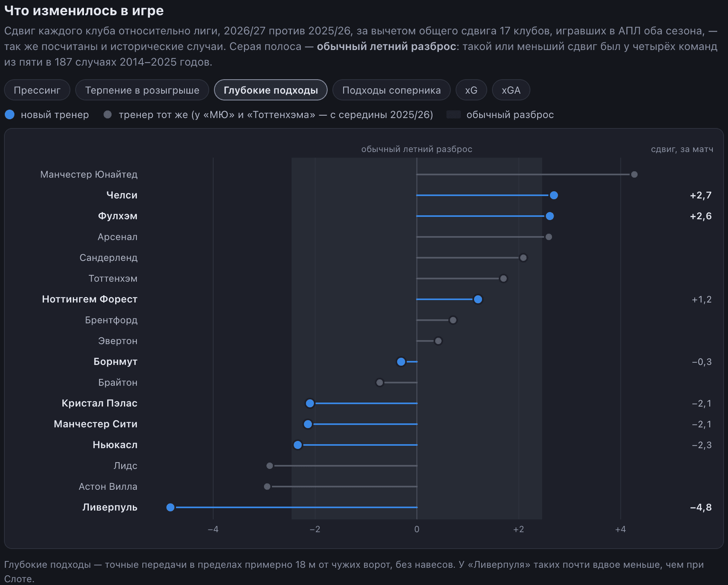Click the Тоттенхэм grey dot
The image size is (728, 585).
click(504, 278)
